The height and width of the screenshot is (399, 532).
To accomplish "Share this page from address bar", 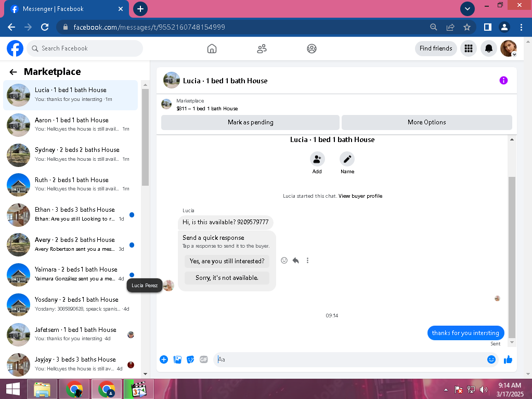I will 450,27.
